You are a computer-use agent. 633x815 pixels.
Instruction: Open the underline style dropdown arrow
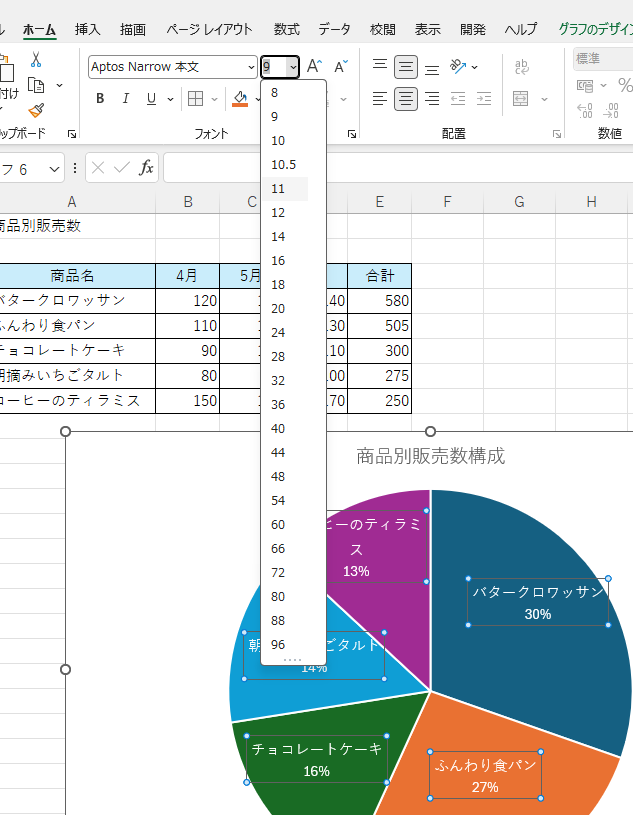point(170,99)
